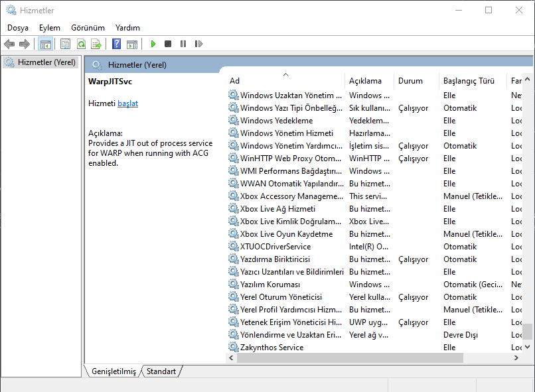The image size is (535, 392).
Task: Click gear icon of Windows Yönetim Hizmeti
Action: tap(234, 133)
